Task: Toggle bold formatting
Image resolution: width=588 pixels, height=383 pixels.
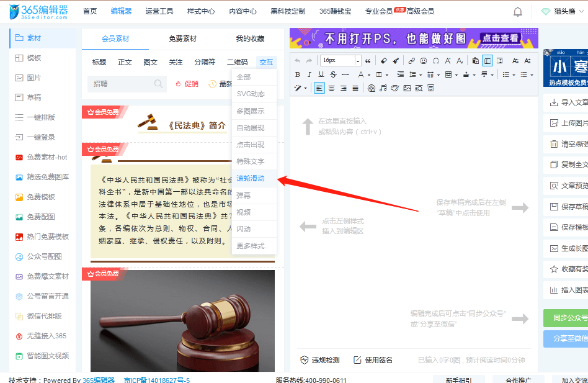Action: pos(298,73)
